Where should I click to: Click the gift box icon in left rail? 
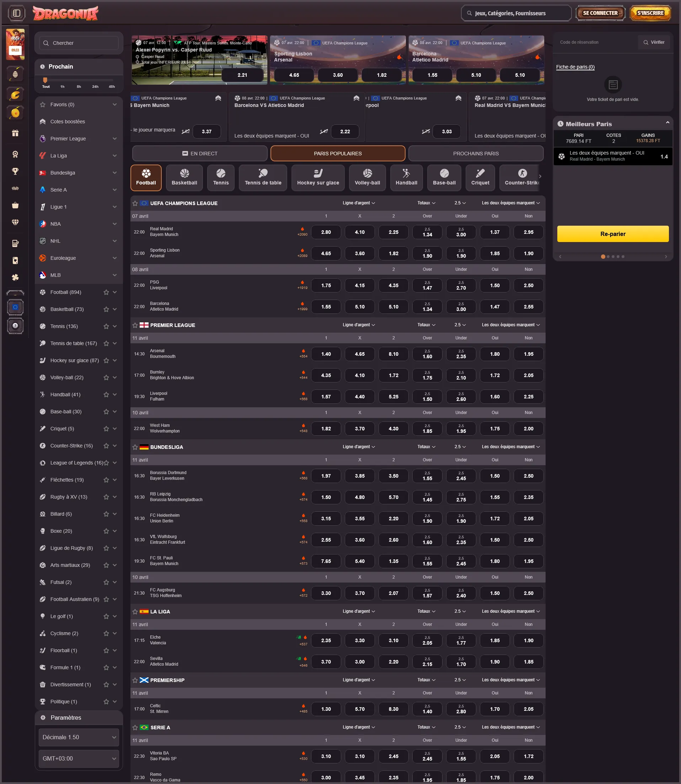pyautogui.click(x=15, y=133)
